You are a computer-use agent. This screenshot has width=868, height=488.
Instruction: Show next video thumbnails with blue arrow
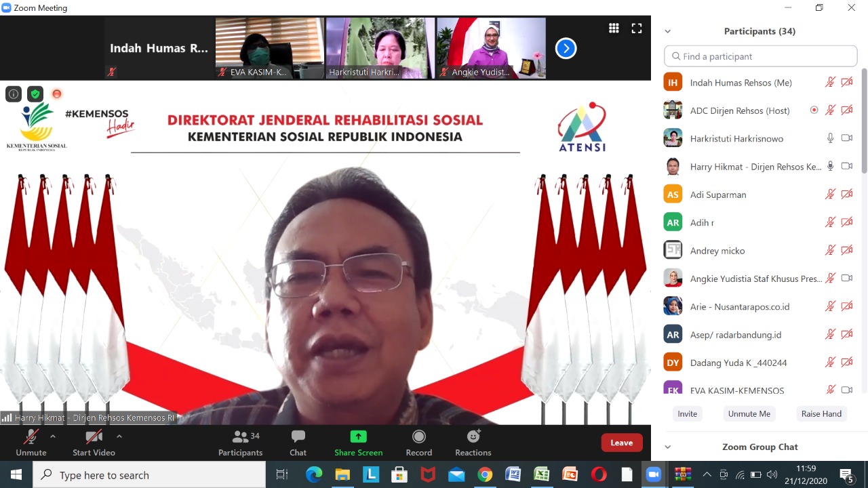pos(566,48)
